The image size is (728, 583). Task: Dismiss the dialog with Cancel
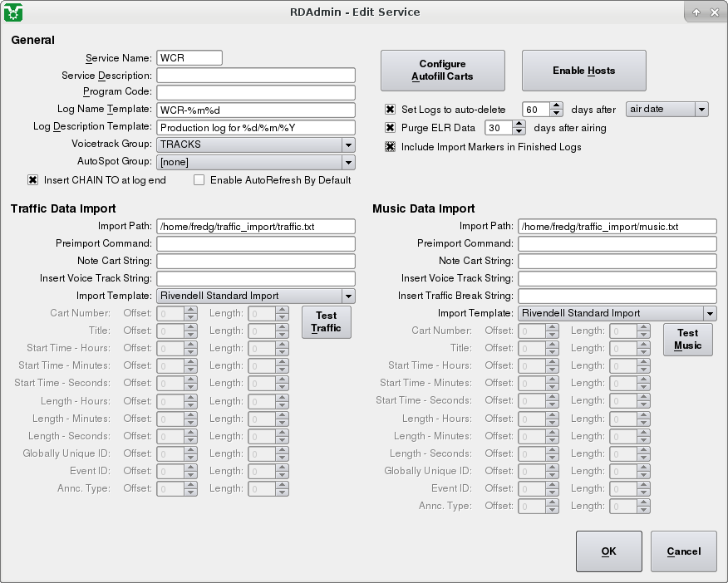pos(683,551)
